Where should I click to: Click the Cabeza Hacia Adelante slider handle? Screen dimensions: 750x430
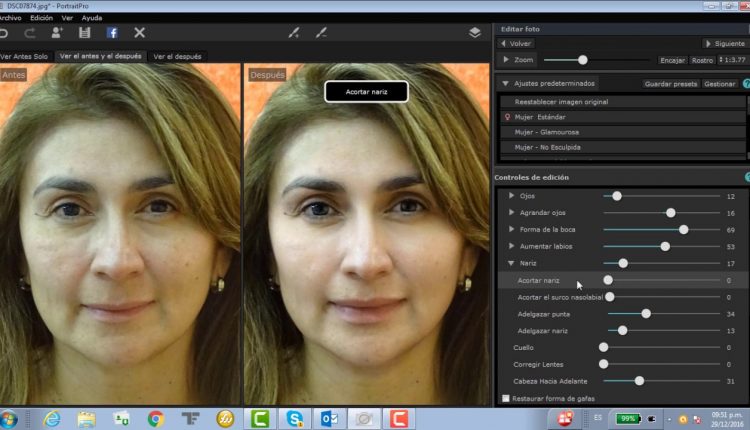pos(640,381)
